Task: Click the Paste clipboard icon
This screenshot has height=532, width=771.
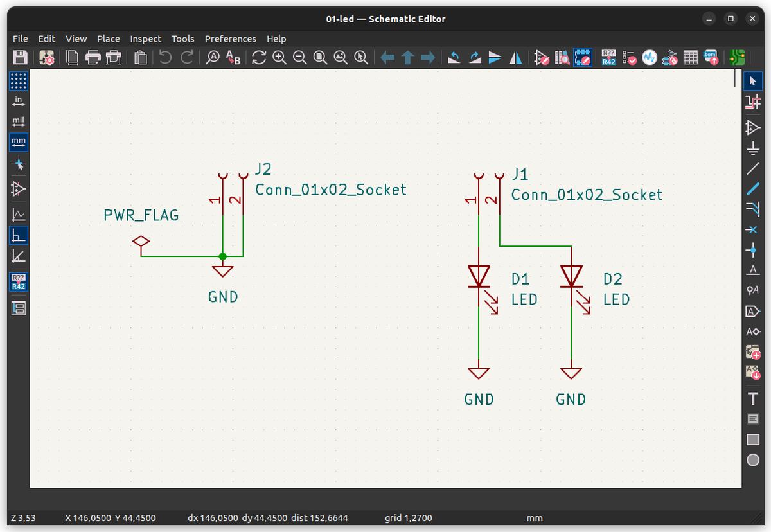Action: [141, 58]
